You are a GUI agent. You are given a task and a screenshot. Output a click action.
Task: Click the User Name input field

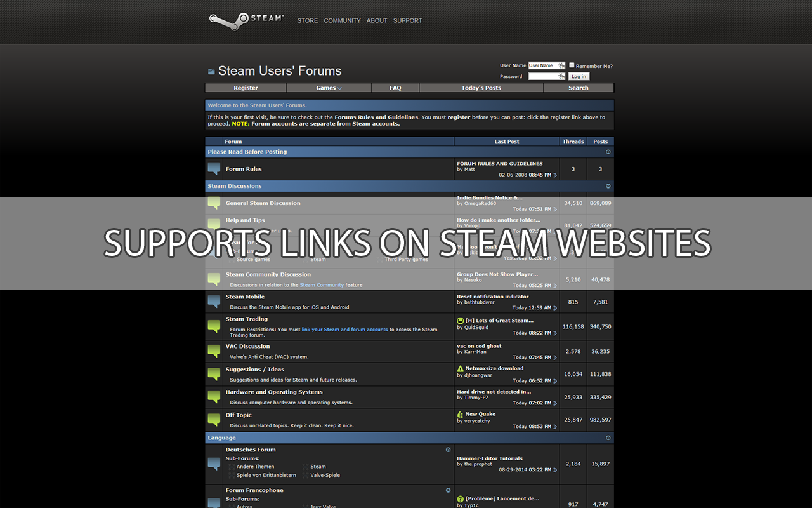546,65
